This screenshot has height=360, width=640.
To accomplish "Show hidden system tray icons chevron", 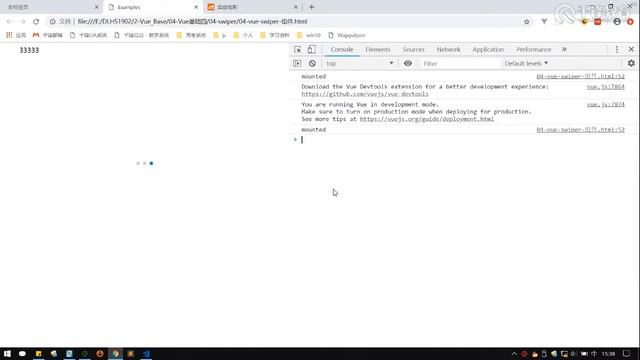I will [x=514, y=354].
